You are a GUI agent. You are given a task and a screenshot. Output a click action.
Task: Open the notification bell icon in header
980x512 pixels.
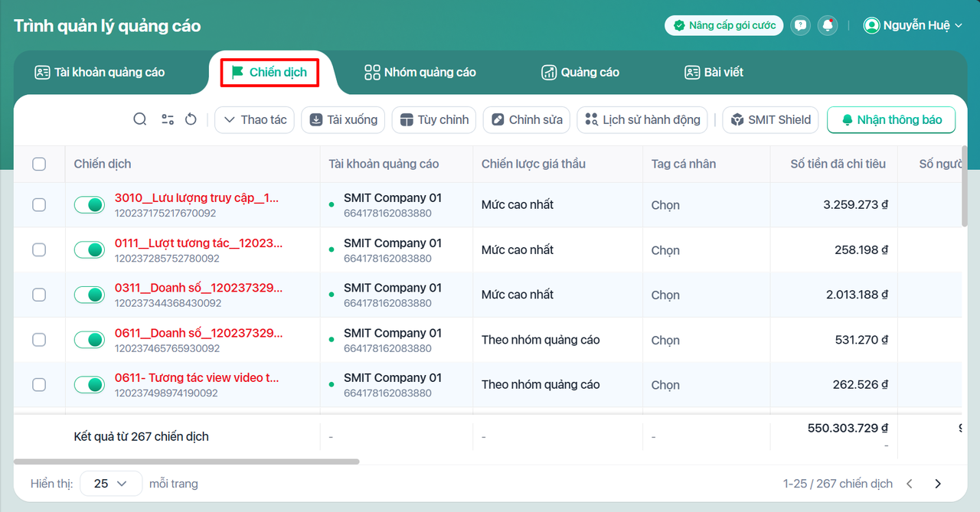click(x=828, y=25)
